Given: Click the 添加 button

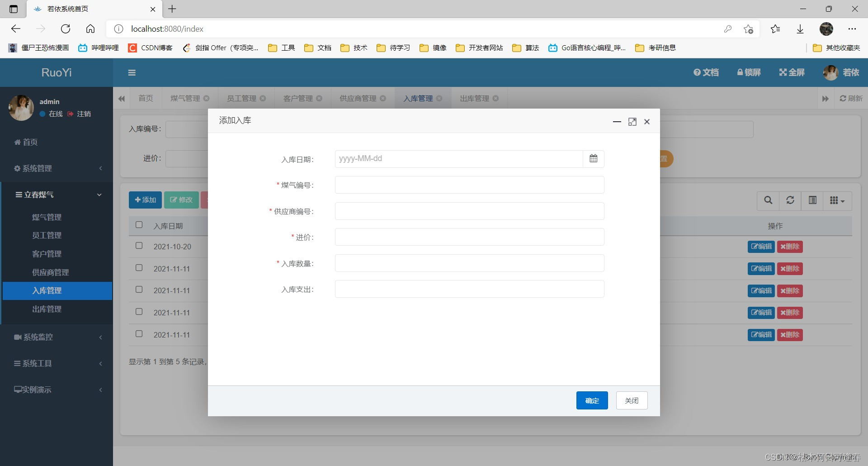Looking at the screenshot, I should point(145,200).
